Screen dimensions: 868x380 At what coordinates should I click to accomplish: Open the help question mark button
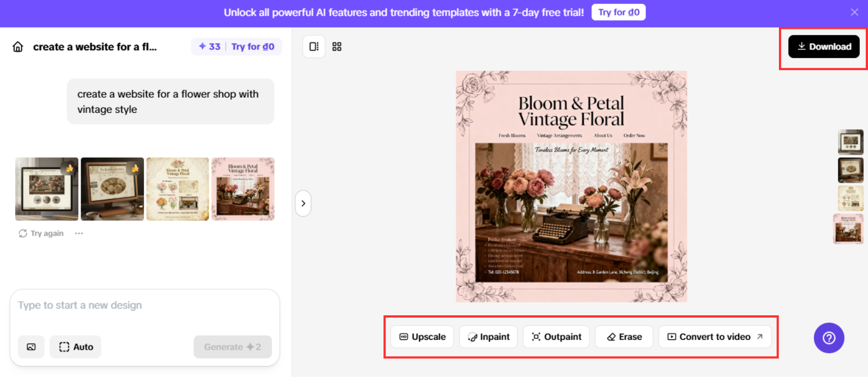(x=829, y=338)
